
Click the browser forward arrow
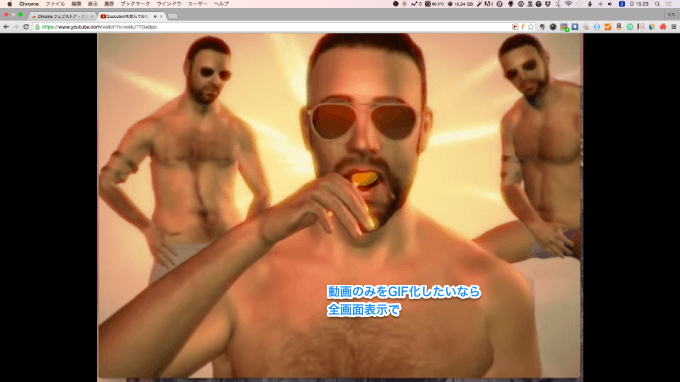[x=16, y=27]
